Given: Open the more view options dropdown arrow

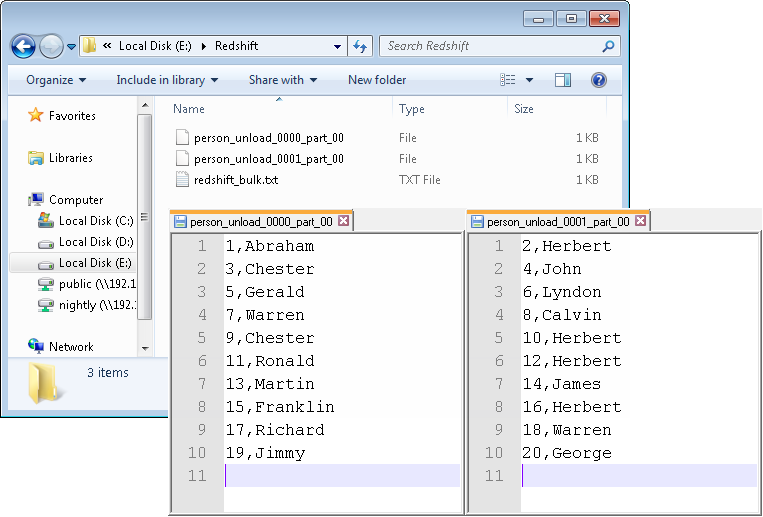Looking at the screenshot, I should click(529, 80).
